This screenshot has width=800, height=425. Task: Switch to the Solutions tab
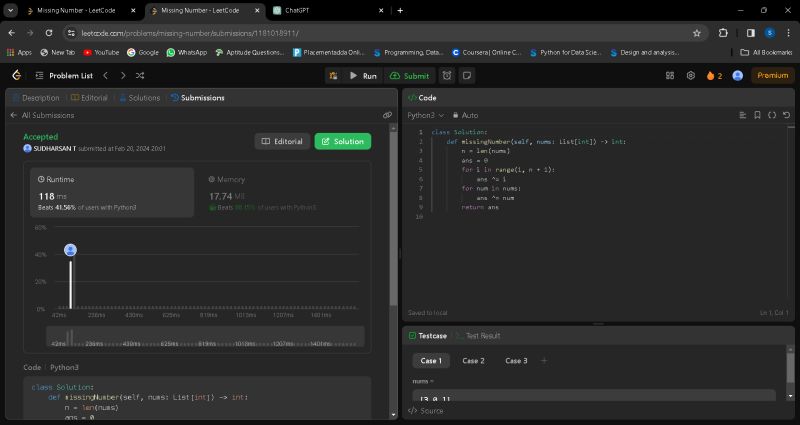139,98
